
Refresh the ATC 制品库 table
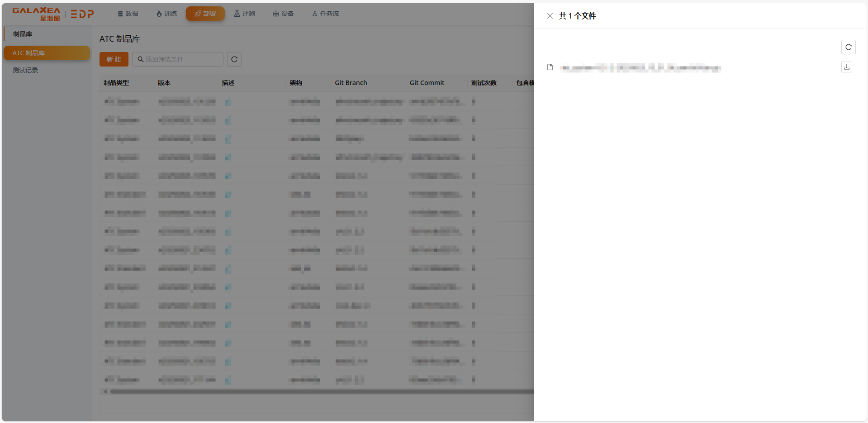[234, 59]
